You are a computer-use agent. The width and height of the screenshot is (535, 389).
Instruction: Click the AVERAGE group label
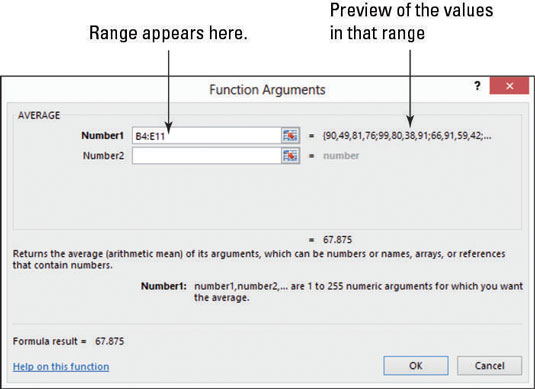(39, 115)
